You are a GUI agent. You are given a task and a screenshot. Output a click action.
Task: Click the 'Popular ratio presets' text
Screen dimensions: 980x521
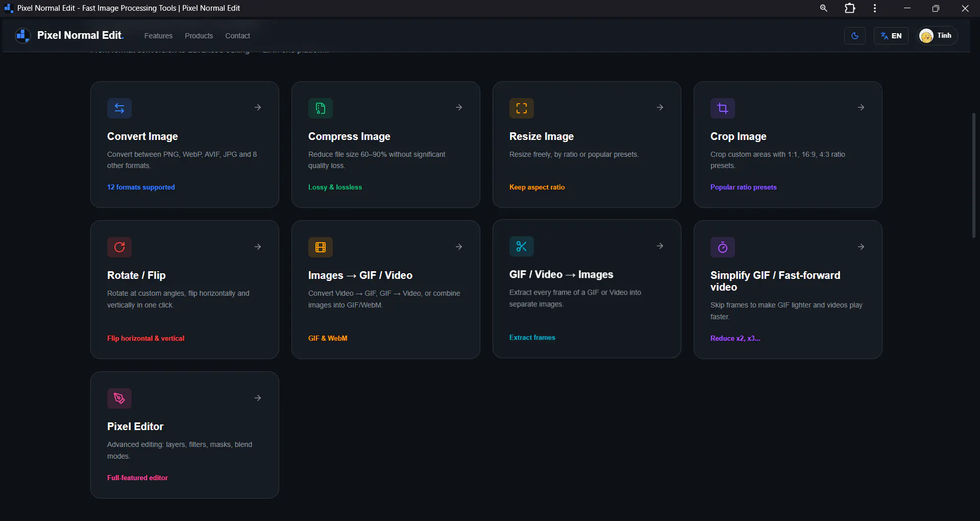pos(744,187)
